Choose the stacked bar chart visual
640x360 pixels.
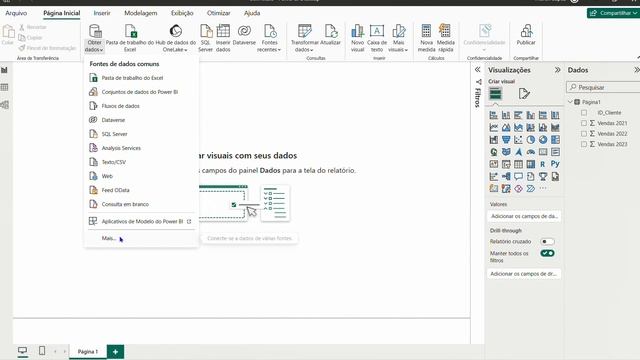493,116
